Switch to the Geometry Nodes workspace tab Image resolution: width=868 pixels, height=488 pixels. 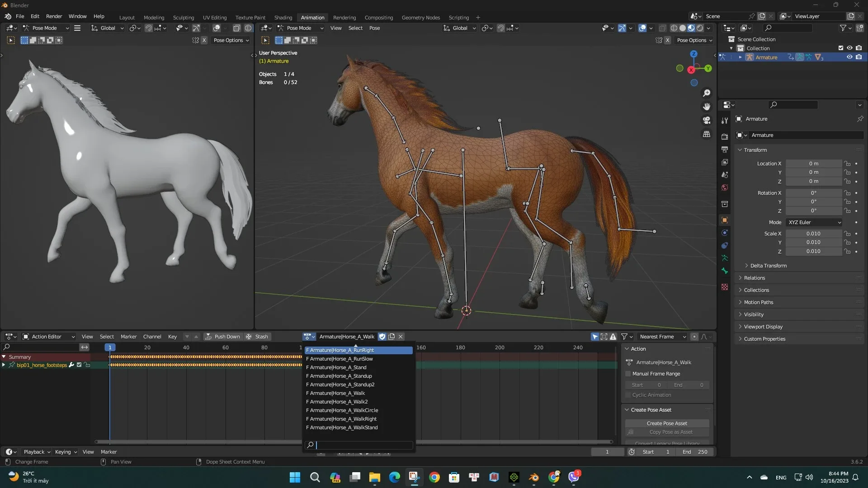click(x=420, y=18)
